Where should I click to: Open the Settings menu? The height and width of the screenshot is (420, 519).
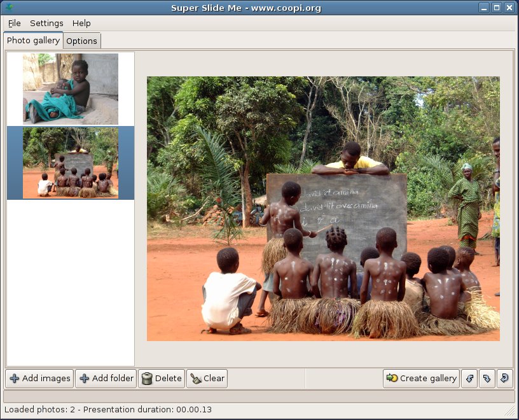[x=46, y=23]
